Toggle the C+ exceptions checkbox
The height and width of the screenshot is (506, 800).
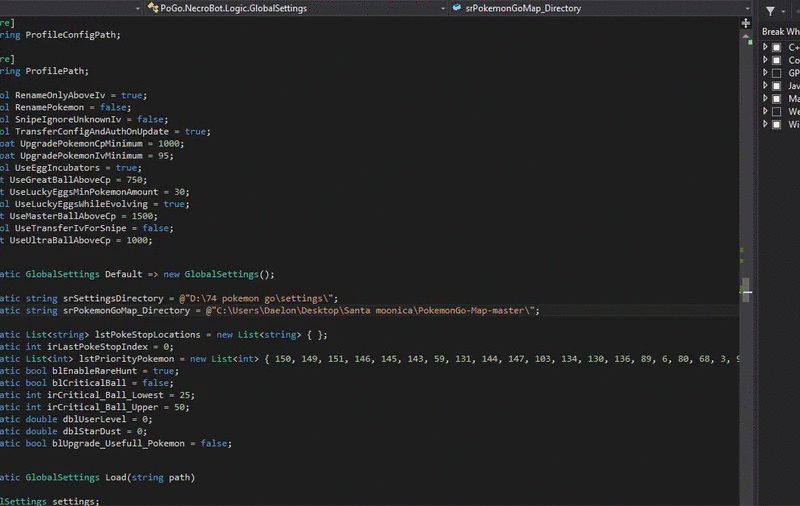[x=777, y=47]
